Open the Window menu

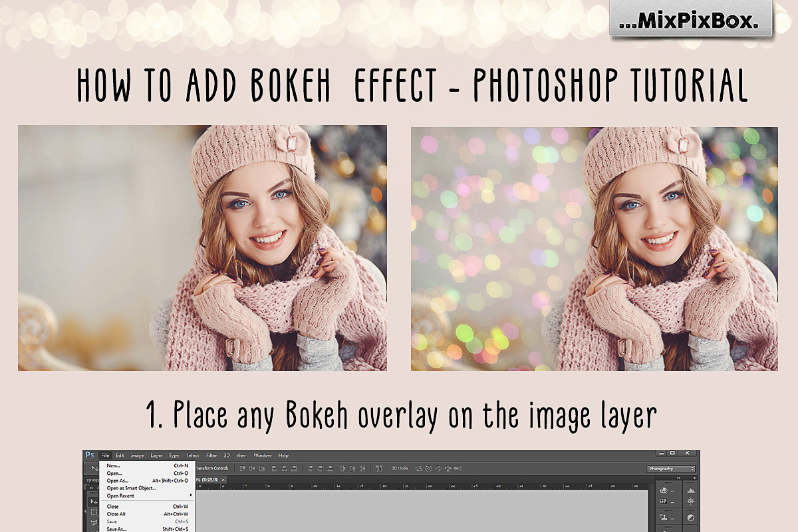click(263, 456)
